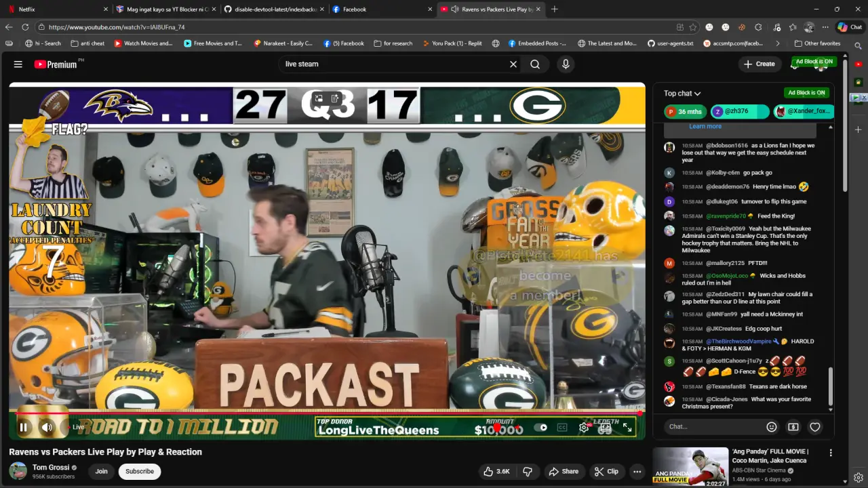Add a site with sidebar plus icon

pos(858,129)
